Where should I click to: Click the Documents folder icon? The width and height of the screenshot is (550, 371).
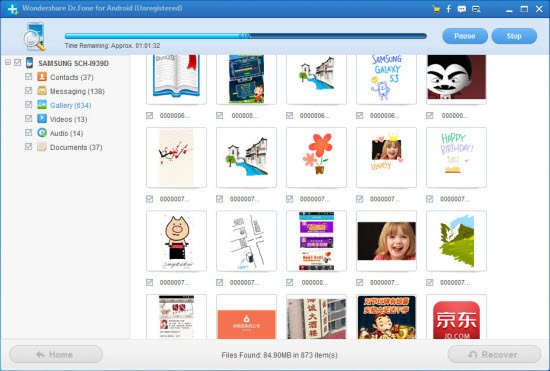click(42, 147)
